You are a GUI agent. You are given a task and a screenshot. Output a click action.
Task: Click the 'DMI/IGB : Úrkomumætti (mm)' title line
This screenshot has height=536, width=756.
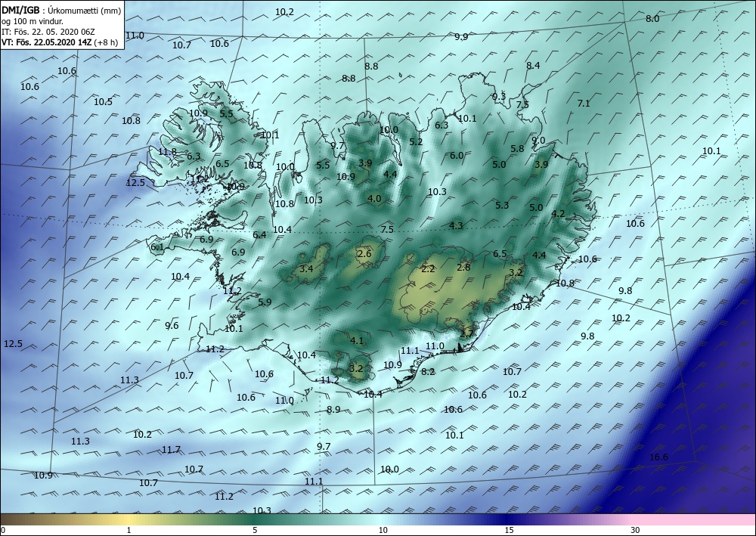click(60, 10)
